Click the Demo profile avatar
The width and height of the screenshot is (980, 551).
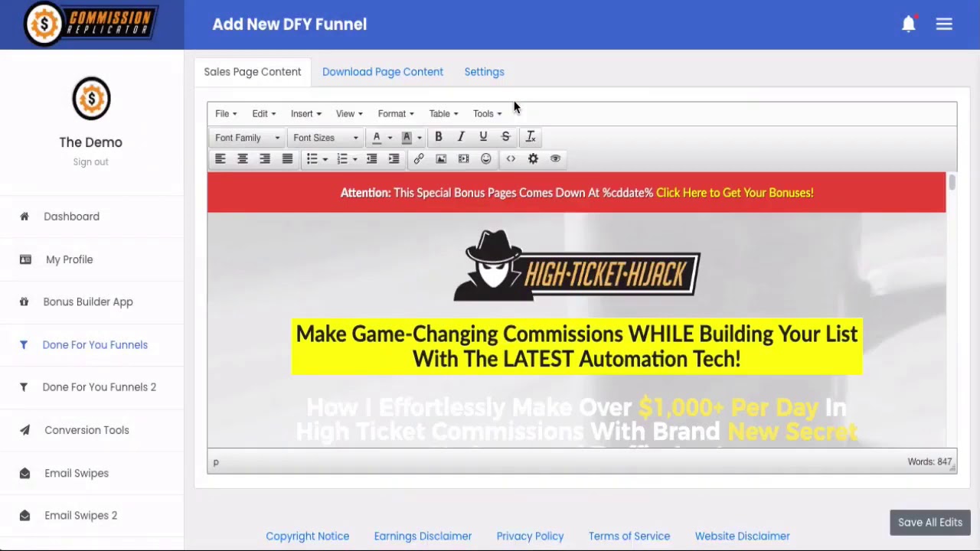pos(91,98)
